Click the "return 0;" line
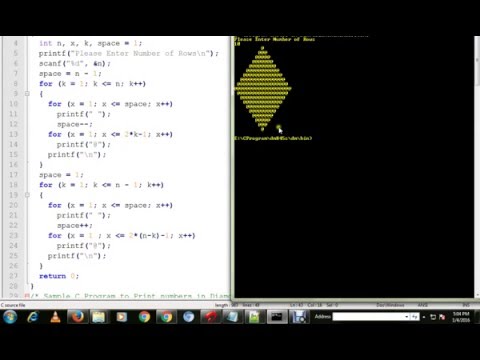This screenshot has height=360, width=480. click(x=59, y=276)
